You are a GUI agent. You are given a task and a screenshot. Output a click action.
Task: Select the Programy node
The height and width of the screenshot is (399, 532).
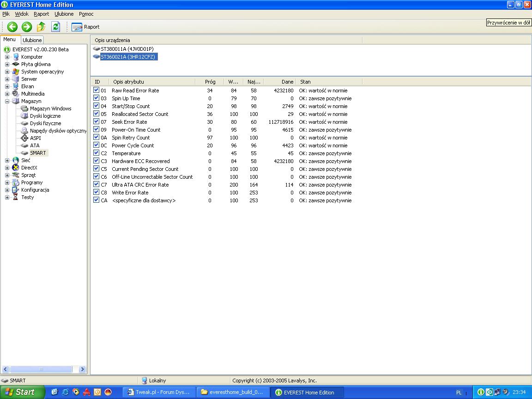tap(32, 183)
